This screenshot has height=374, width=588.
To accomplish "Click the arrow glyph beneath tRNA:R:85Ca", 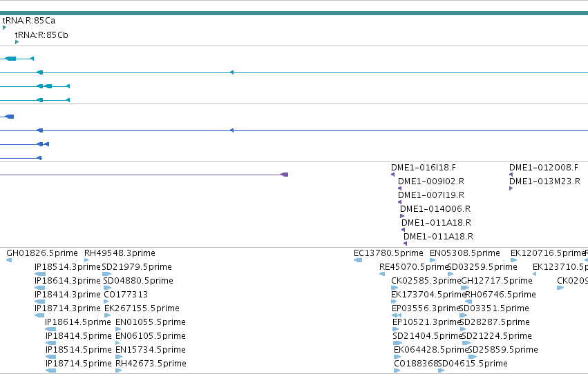I will point(5,28).
